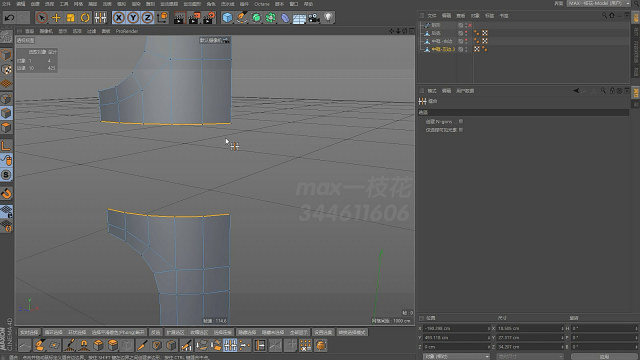
Task: Click the default camera label in viewport
Action: tap(215, 40)
